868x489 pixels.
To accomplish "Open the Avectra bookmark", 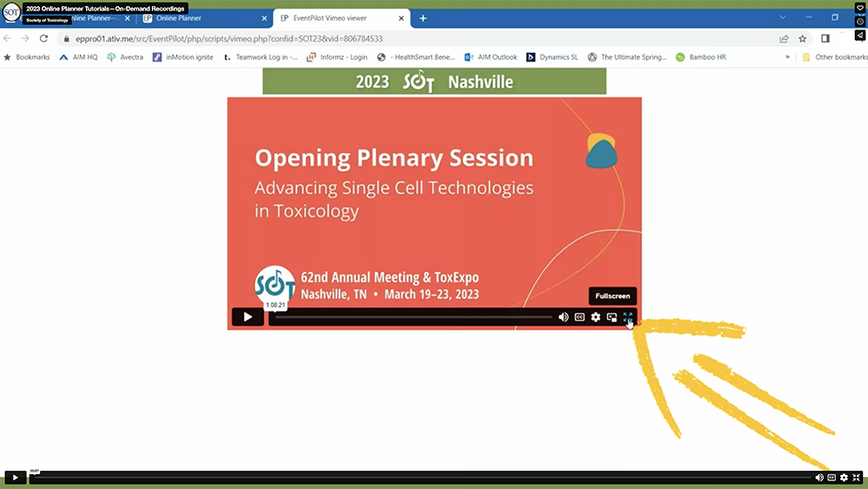I will tap(125, 57).
